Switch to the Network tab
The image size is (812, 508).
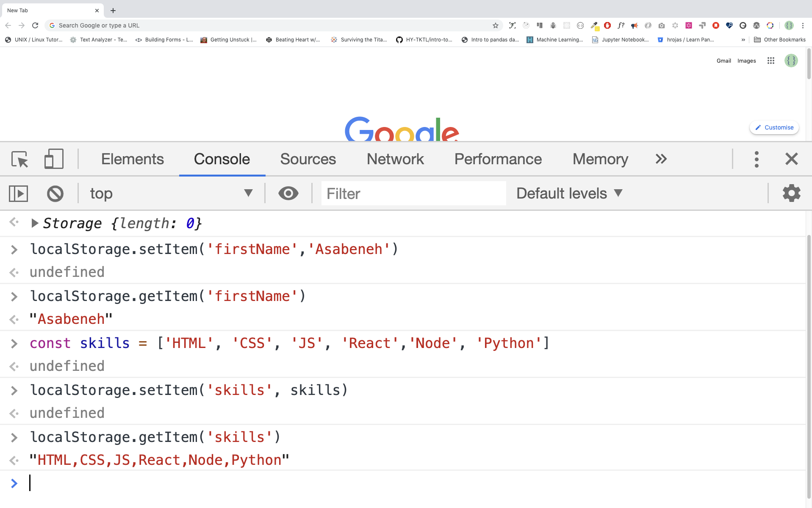[395, 159]
